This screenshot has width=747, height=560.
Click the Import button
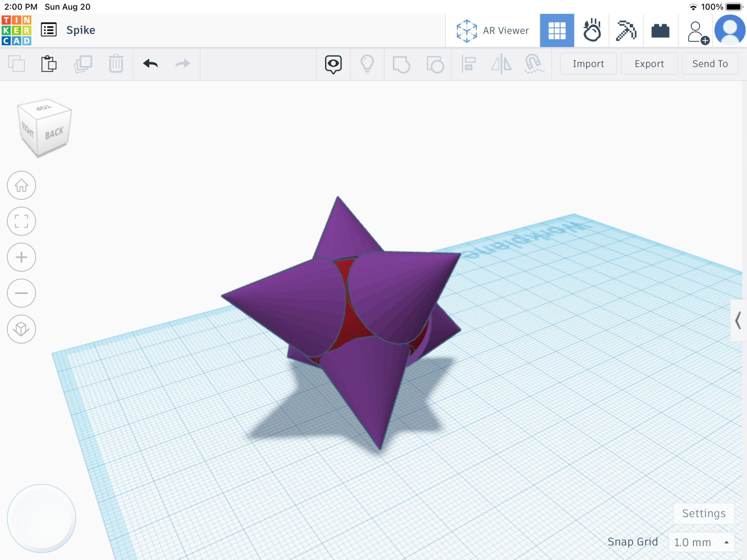pyautogui.click(x=588, y=64)
